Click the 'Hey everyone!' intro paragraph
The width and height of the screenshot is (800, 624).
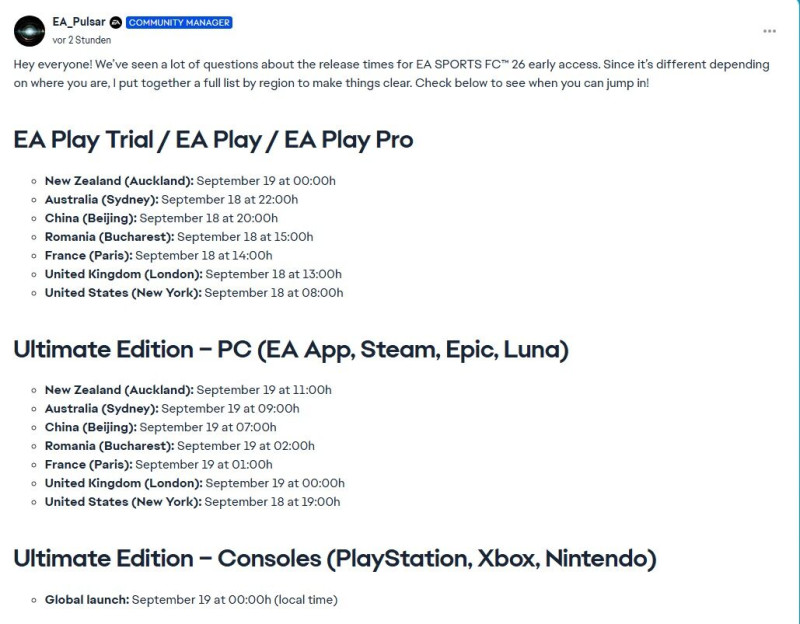click(x=390, y=73)
